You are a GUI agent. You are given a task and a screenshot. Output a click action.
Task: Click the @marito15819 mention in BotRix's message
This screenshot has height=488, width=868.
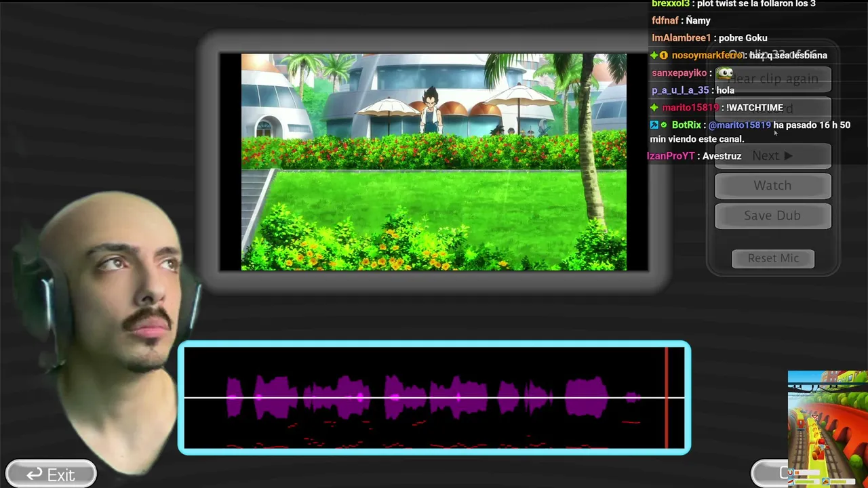740,125
